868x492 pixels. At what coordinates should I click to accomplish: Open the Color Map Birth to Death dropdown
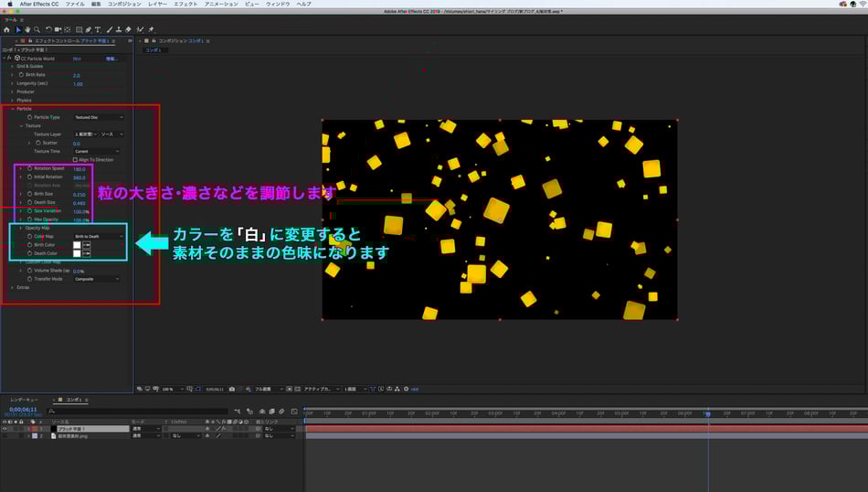(x=98, y=236)
